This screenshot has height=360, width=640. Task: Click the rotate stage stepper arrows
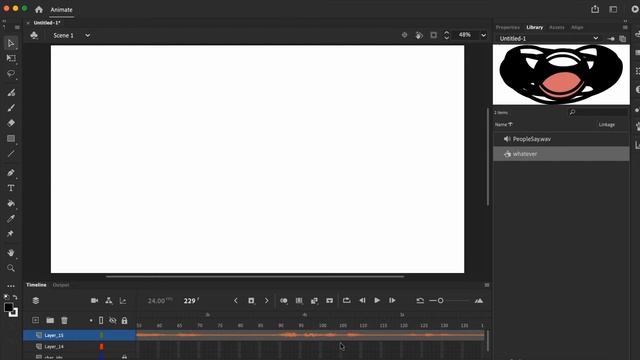447,35
